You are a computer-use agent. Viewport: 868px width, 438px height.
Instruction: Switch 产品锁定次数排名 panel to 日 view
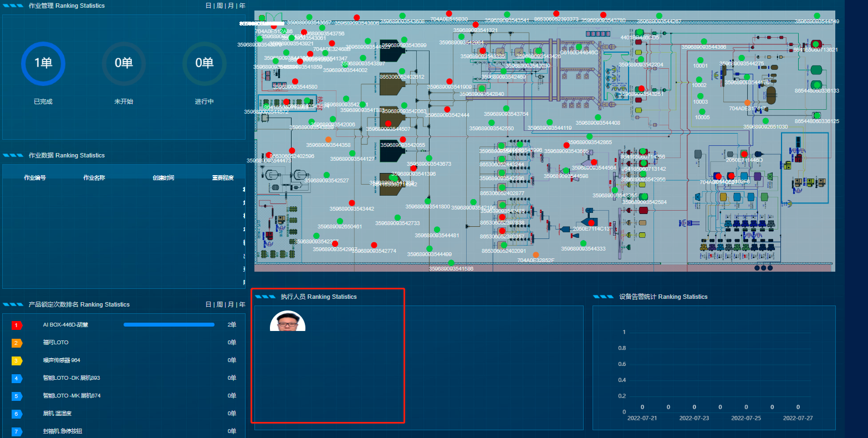tap(208, 304)
